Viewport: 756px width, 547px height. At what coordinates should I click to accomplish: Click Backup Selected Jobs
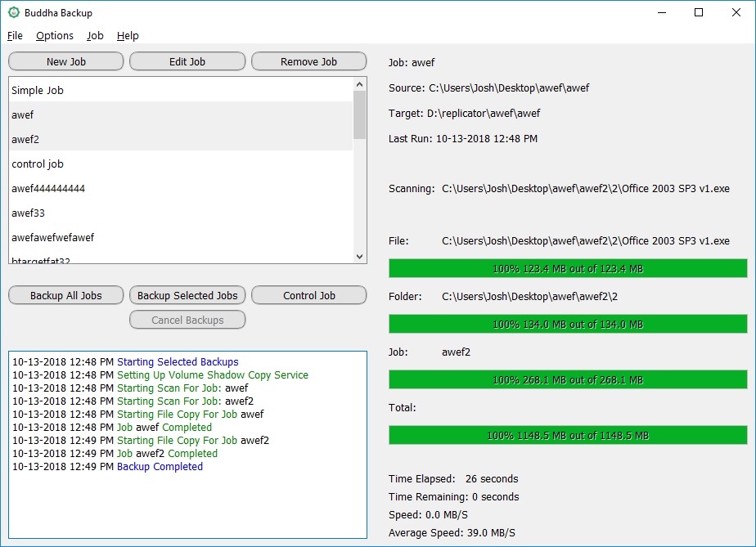(187, 295)
